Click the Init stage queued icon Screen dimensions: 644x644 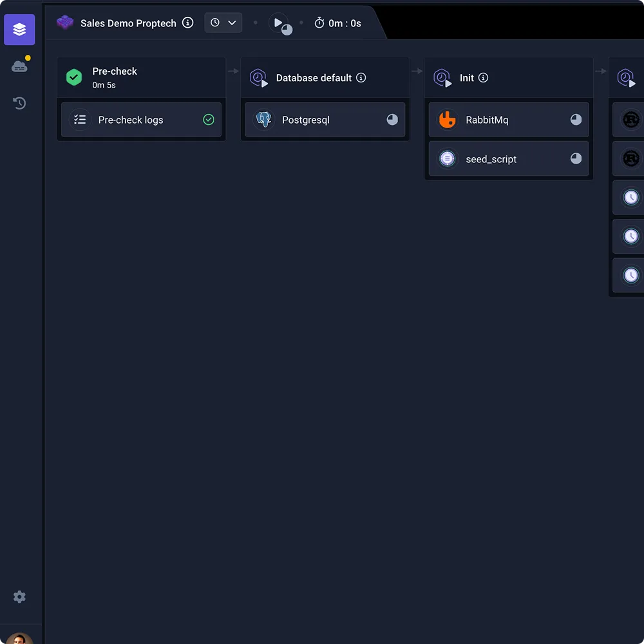pos(442,78)
